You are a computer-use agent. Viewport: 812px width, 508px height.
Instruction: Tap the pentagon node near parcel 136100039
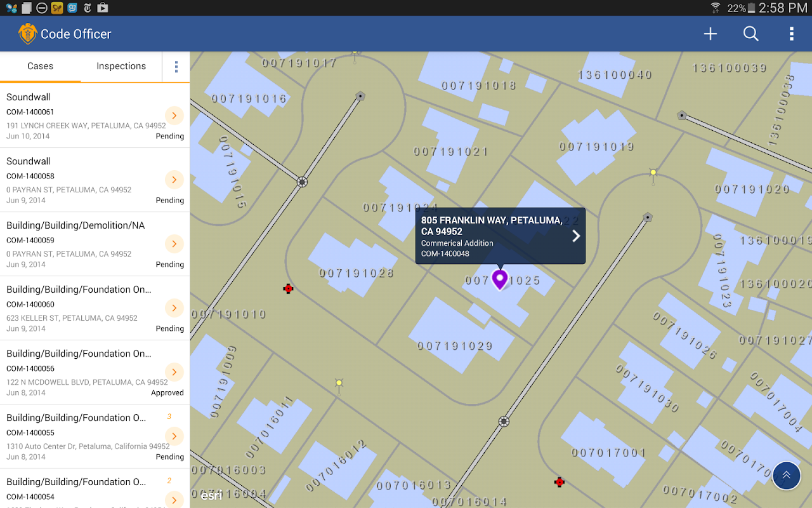coord(681,116)
